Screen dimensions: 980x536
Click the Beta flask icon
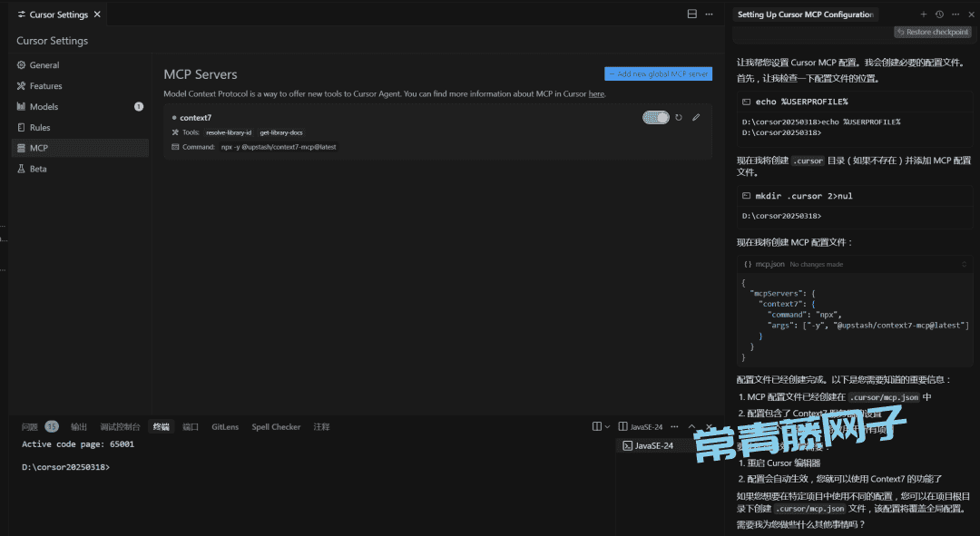point(21,169)
